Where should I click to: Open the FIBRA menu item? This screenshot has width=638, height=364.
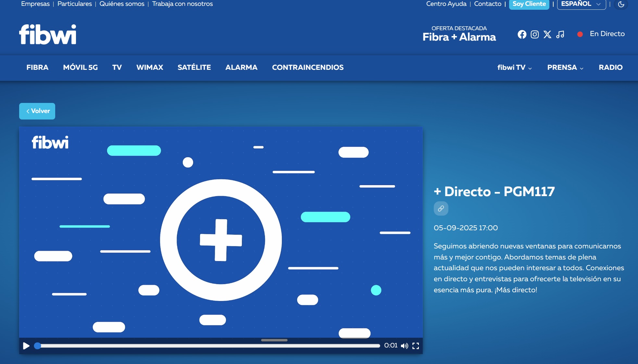[37, 68]
